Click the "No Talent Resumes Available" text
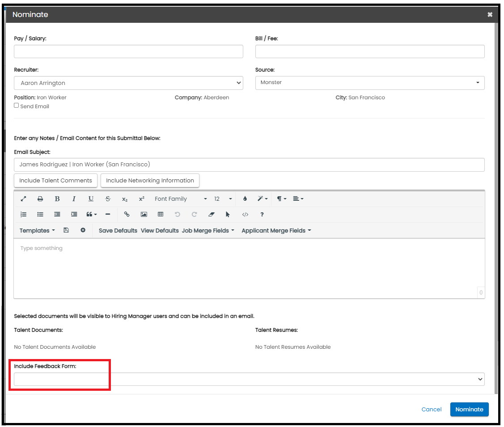 click(x=293, y=347)
